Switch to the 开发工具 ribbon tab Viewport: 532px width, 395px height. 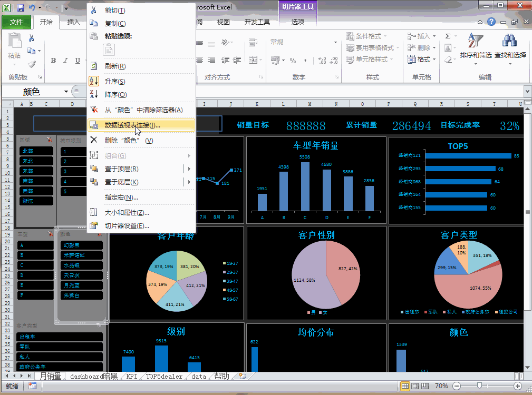pyautogui.click(x=257, y=22)
